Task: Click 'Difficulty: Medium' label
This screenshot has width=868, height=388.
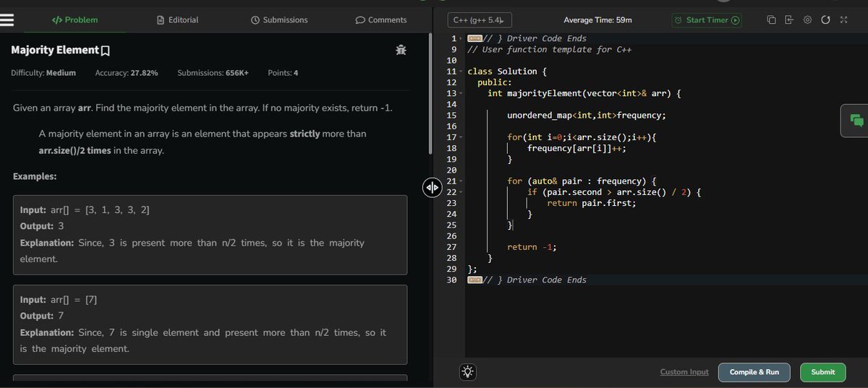Action: pos(43,73)
